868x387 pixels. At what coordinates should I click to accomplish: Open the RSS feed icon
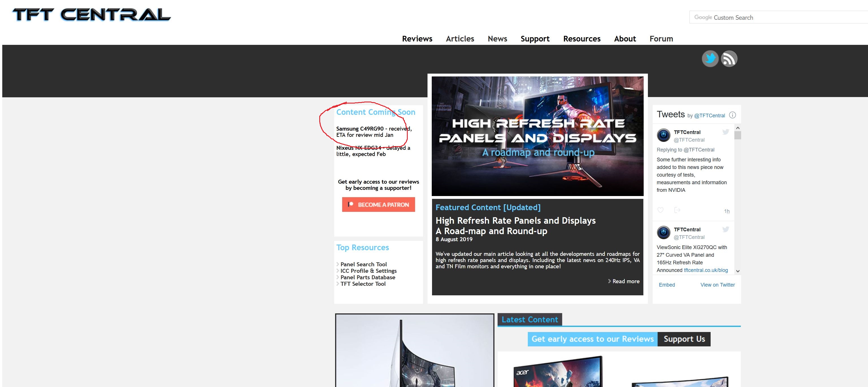pyautogui.click(x=729, y=59)
